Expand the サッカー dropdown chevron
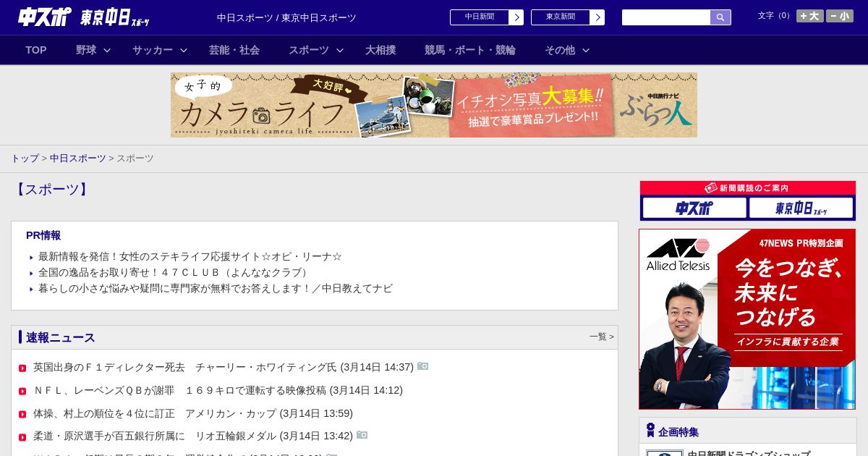 [x=184, y=50]
